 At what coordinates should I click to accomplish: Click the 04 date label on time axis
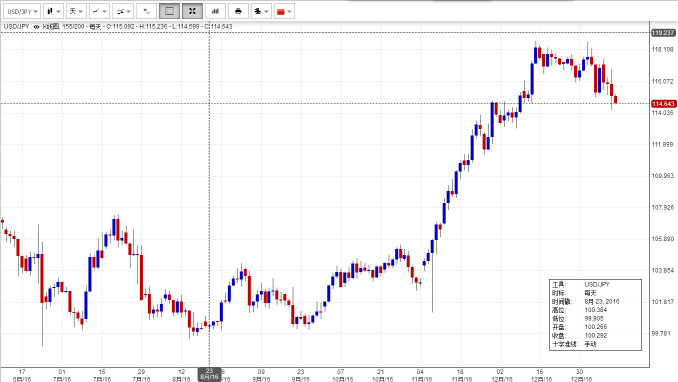tap(420, 372)
